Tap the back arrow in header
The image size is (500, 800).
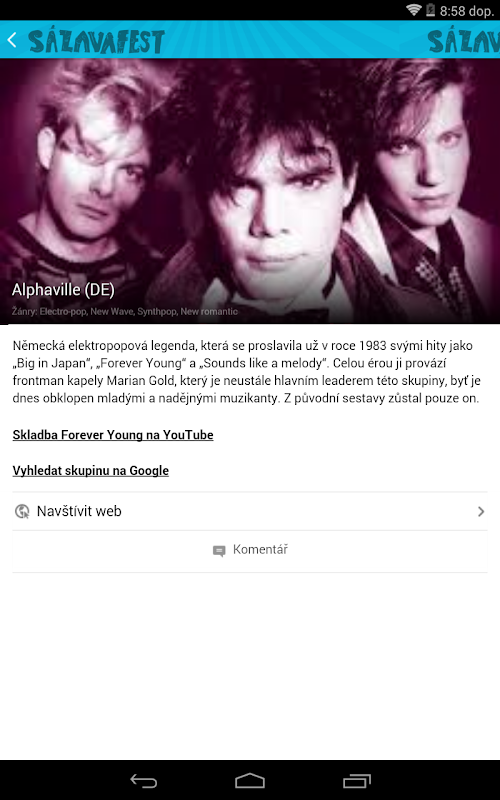[x=12, y=40]
